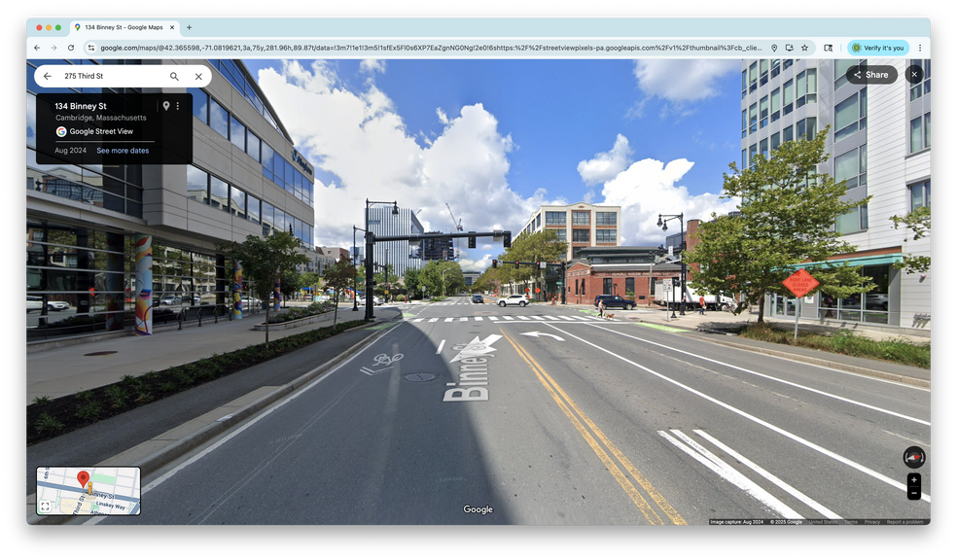Click the compass in Street View
The image size is (957, 560).
pos(913,457)
